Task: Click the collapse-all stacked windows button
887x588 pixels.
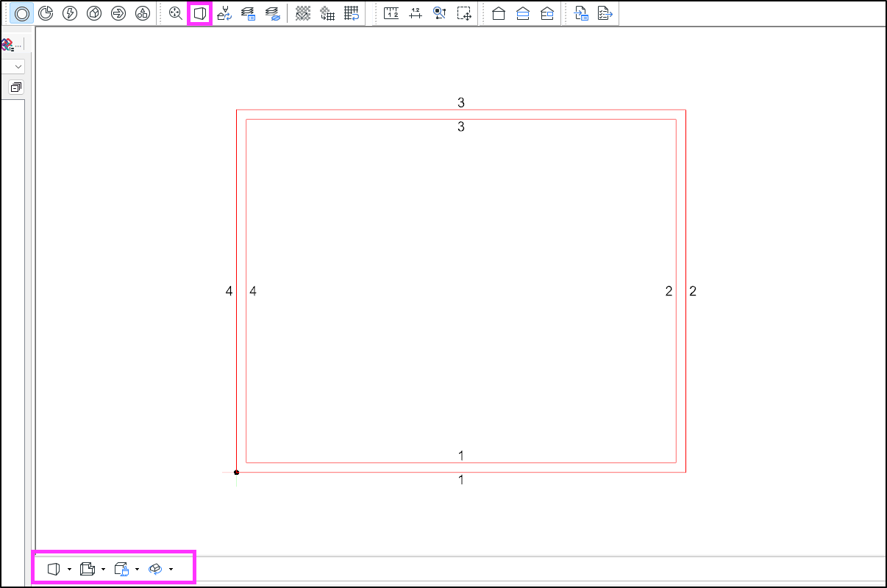Action: tap(15, 87)
